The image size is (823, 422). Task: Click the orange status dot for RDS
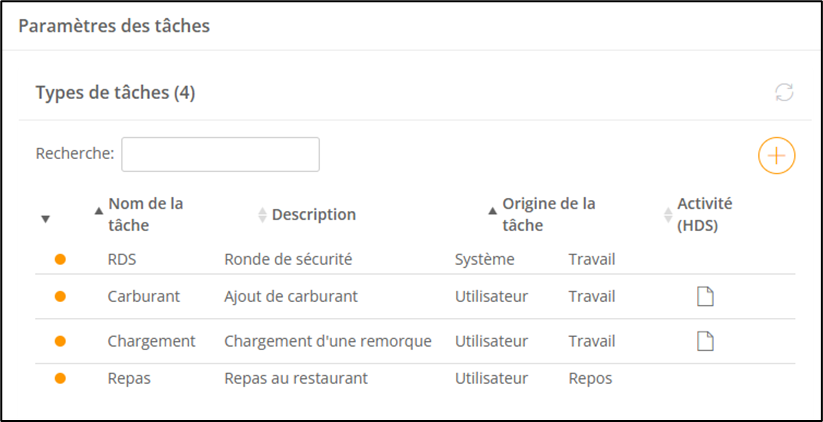pyautogui.click(x=60, y=259)
